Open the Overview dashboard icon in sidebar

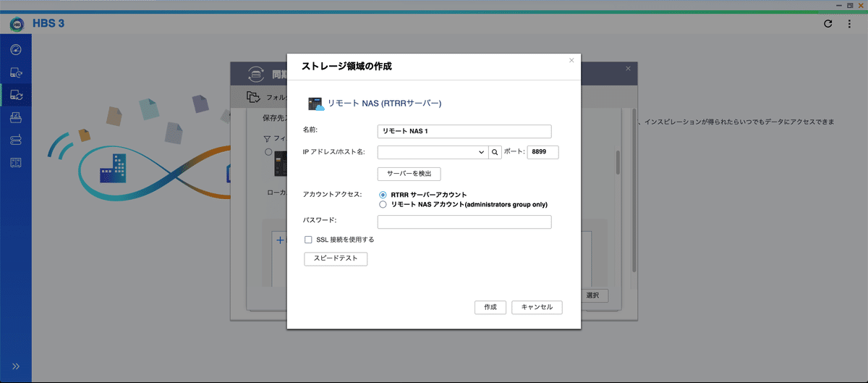16,50
